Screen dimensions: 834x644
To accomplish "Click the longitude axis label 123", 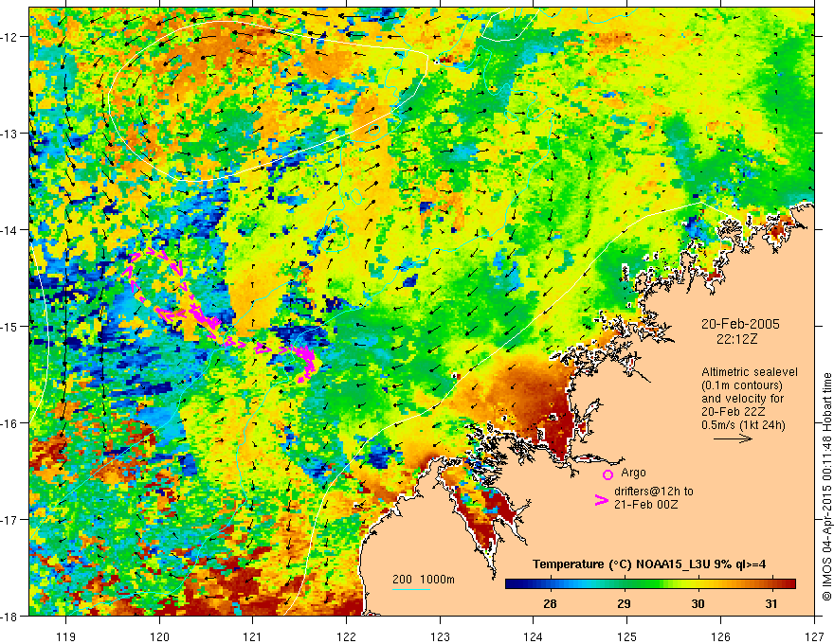I will [x=440, y=636].
